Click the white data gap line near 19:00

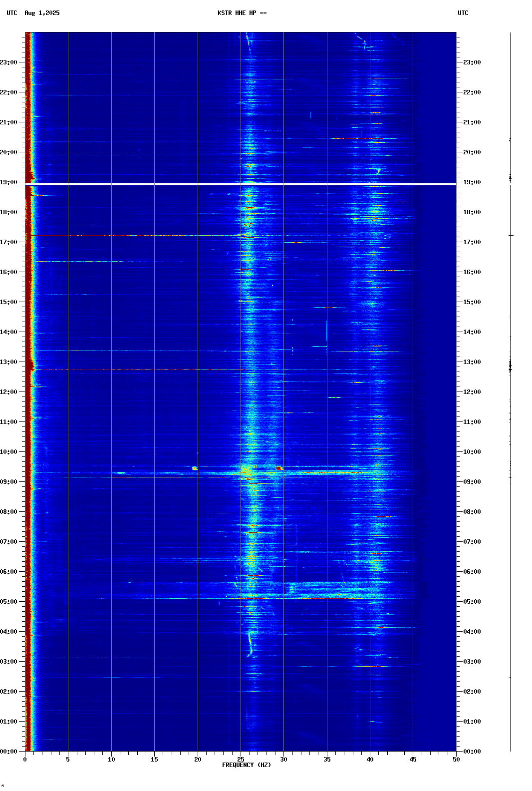(x=241, y=184)
